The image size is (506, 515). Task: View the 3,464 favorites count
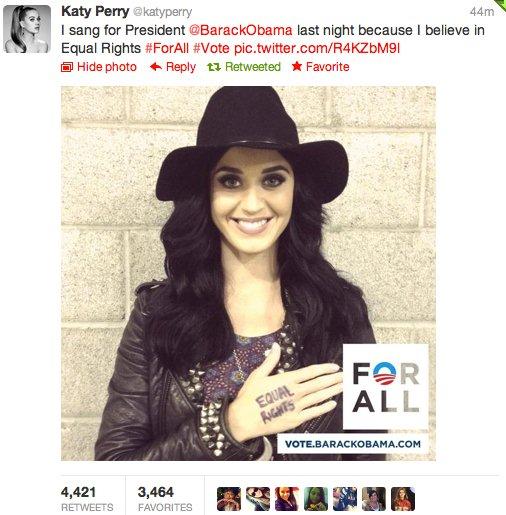tap(165, 498)
